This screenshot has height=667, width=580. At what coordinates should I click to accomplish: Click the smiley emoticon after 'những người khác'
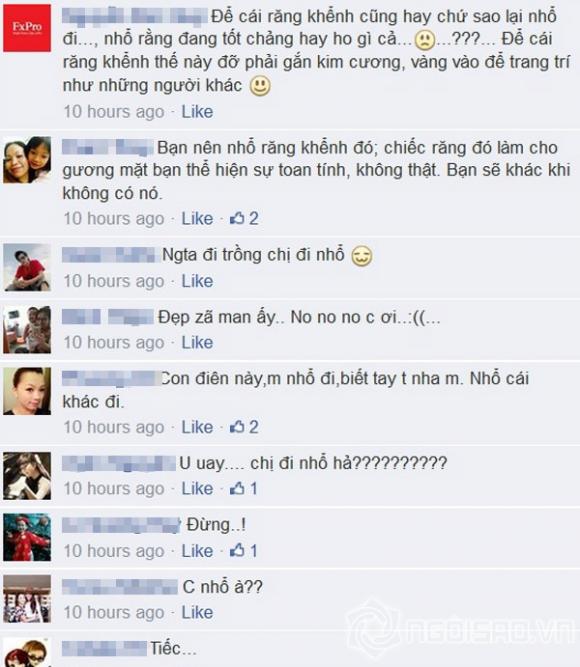(x=260, y=86)
